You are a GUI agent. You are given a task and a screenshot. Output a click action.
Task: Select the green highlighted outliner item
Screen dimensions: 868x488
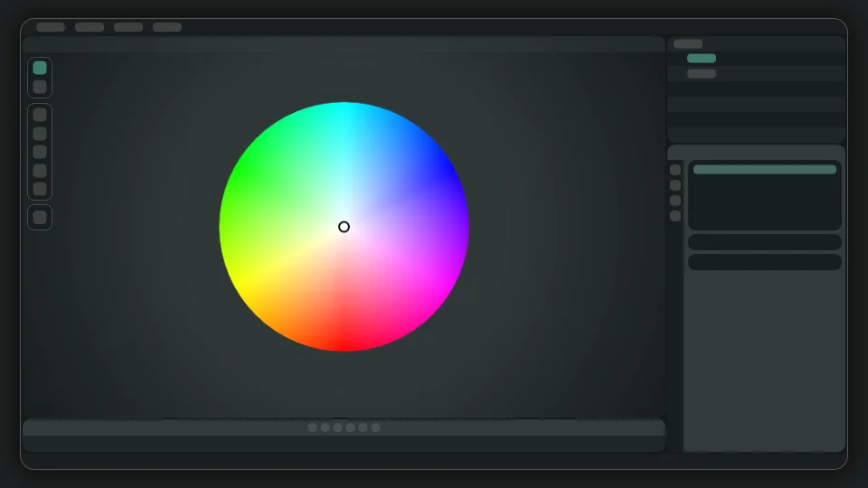pos(702,59)
